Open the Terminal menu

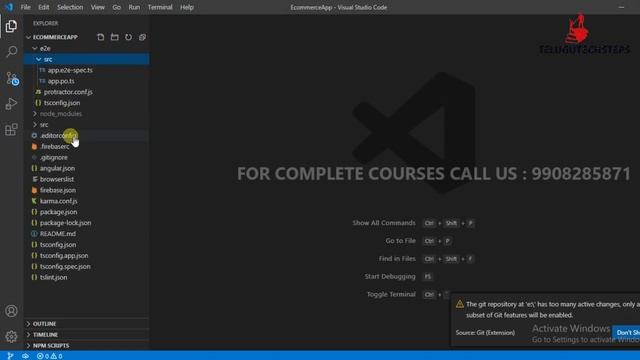click(x=160, y=7)
